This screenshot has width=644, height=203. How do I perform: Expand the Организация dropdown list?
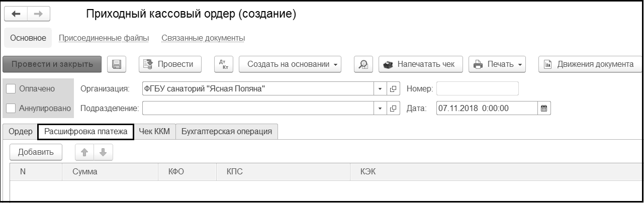380,89
